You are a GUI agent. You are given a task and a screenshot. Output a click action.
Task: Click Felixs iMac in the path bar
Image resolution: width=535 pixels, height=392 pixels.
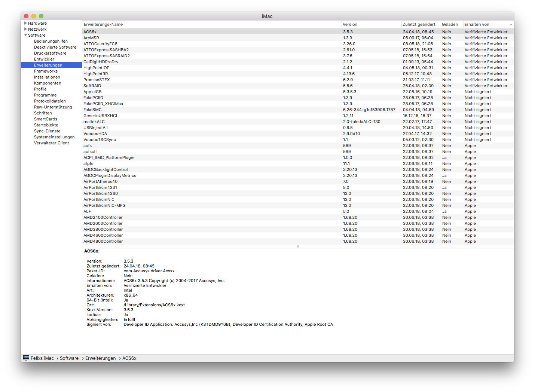click(42, 358)
